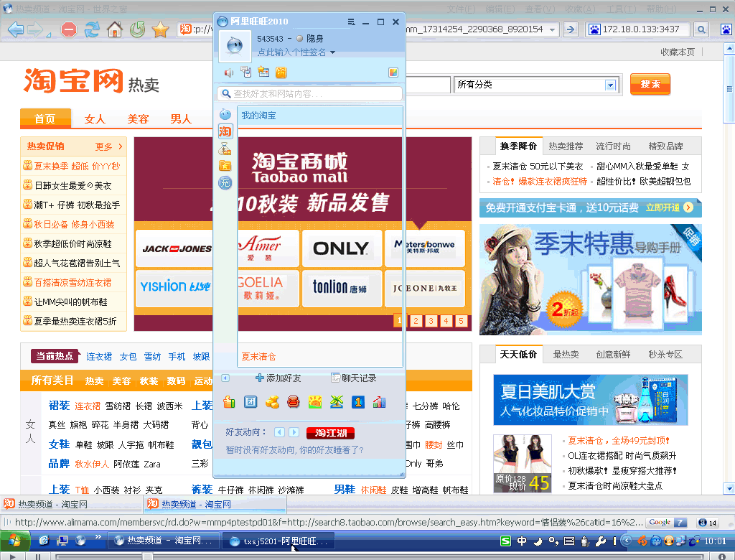Select the 女人 navigation tab
735x560 pixels.
coord(95,119)
